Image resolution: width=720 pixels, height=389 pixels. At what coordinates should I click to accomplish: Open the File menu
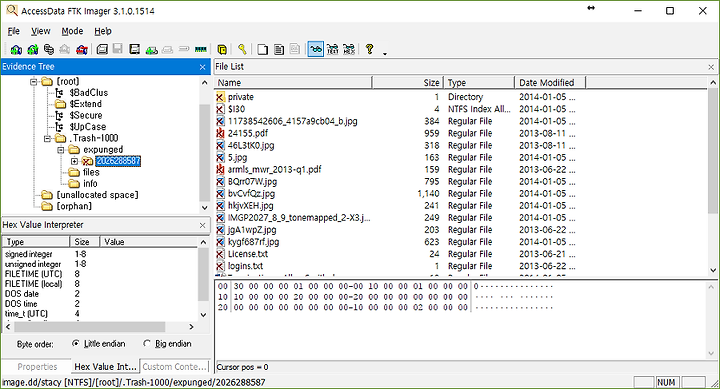[x=14, y=31]
